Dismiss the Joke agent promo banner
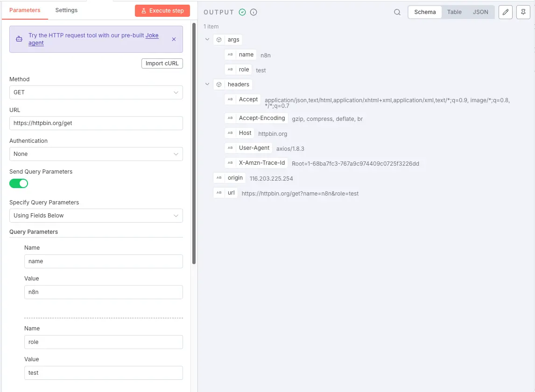535x392 pixels. point(174,39)
